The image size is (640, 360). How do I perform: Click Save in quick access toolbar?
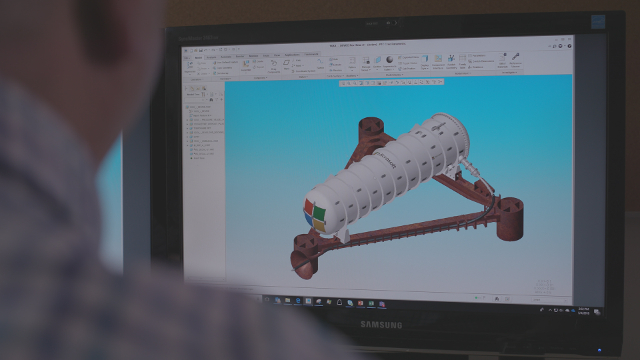200,50
